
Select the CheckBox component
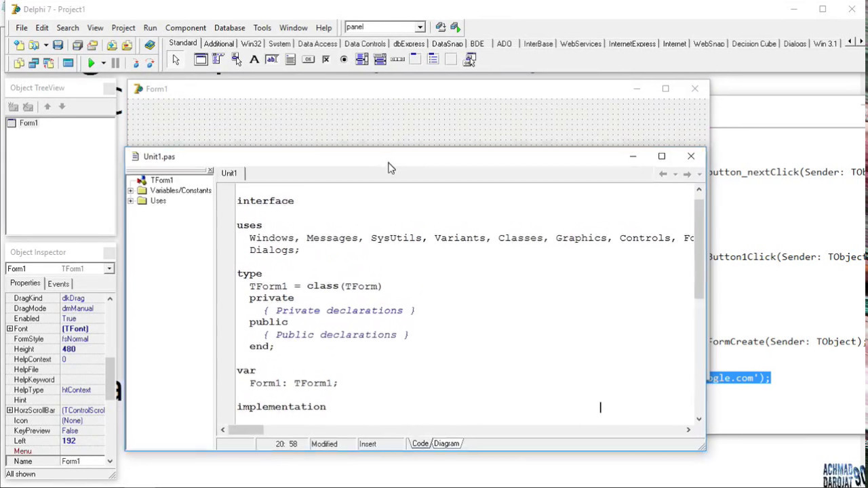[x=325, y=60]
